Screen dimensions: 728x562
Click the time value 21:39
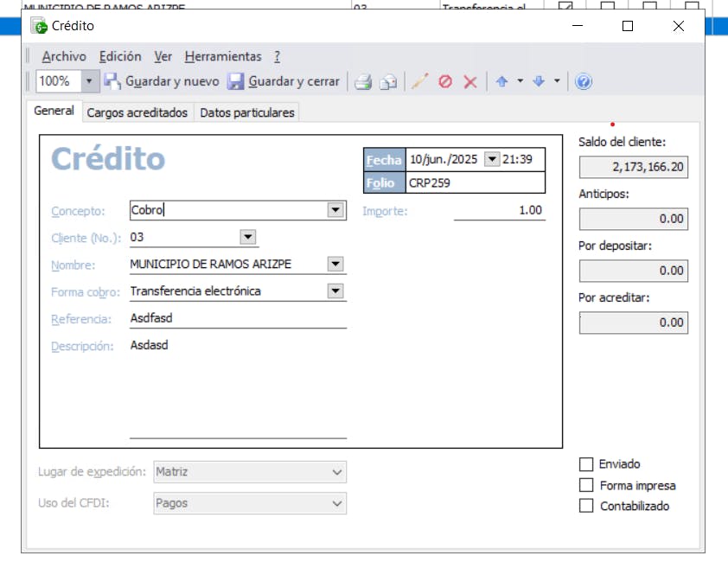pos(517,159)
